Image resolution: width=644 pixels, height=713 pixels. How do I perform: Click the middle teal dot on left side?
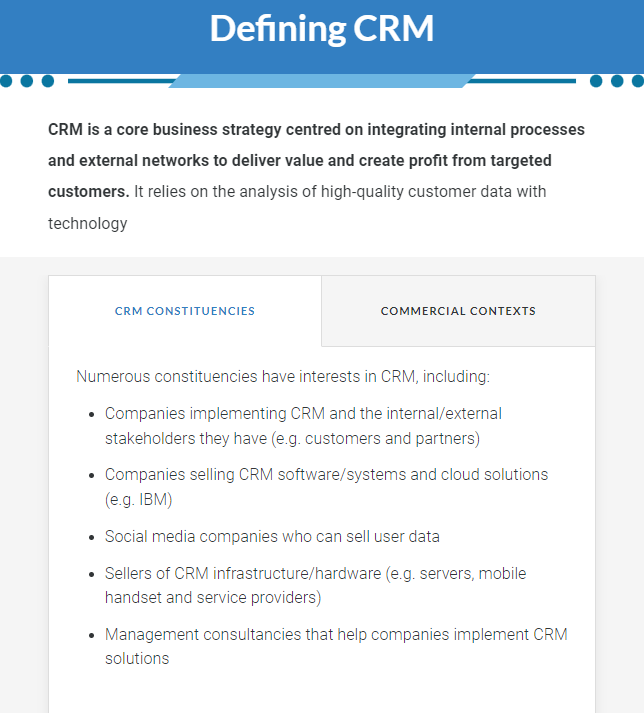pyautogui.click(x=27, y=81)
